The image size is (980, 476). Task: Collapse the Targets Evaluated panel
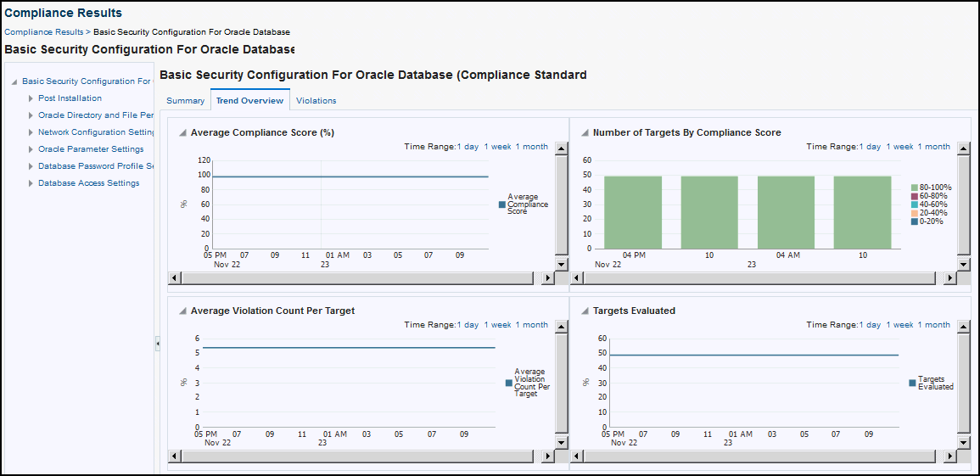585,311
